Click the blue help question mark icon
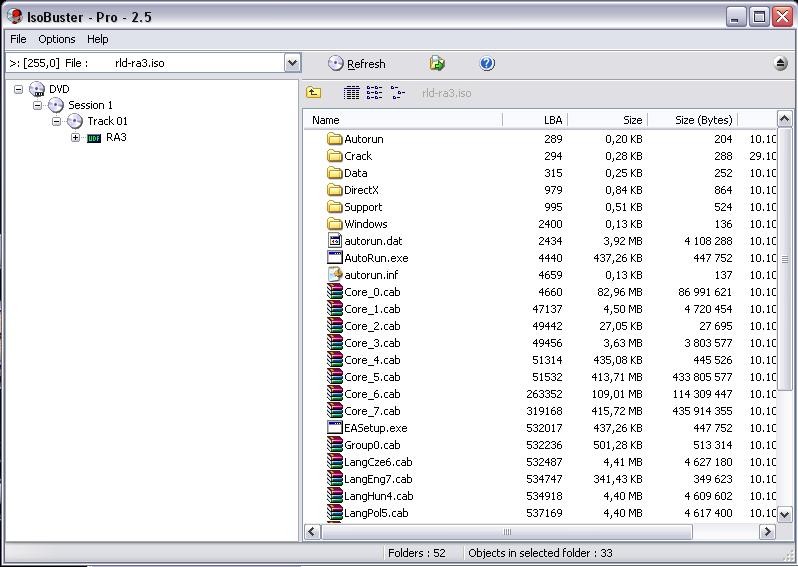 tap(487, 63)
